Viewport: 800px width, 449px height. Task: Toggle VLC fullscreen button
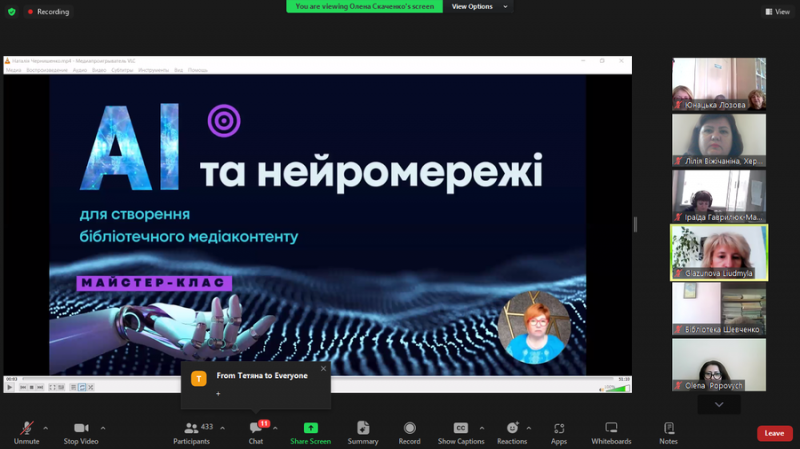coord(52,387)
